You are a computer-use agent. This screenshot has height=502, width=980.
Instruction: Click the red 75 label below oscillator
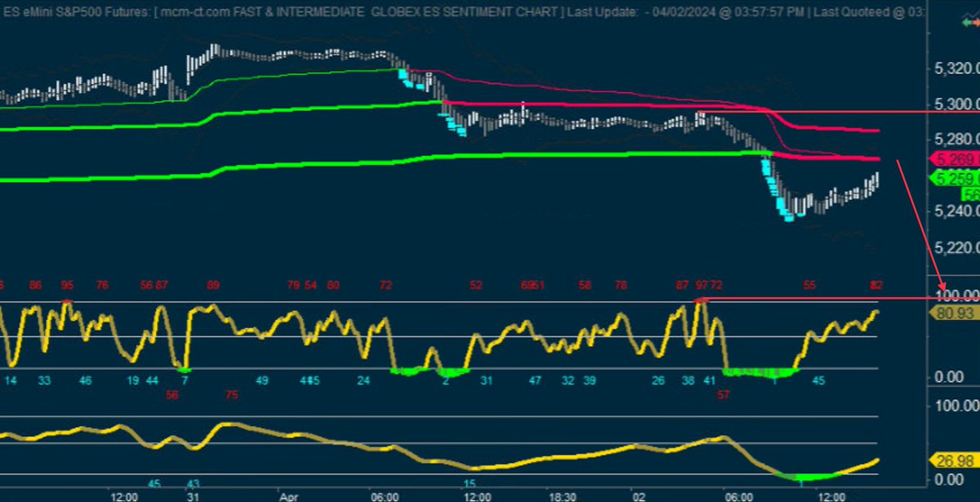[232, 394]
